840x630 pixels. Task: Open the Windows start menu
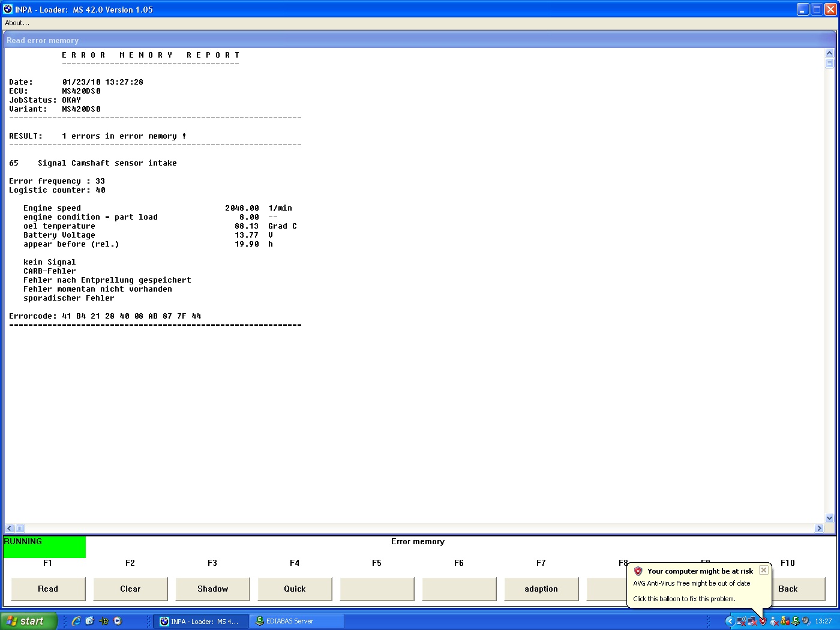(x=28, y=621)
